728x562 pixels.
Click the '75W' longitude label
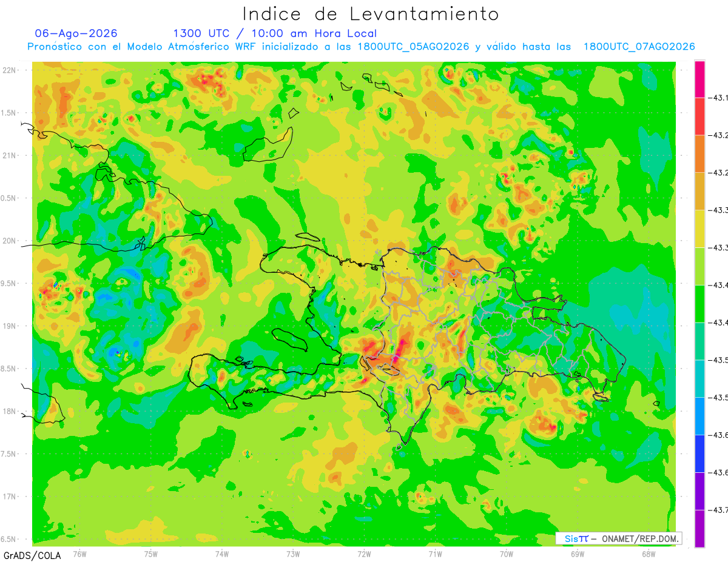tap(150, 554)
